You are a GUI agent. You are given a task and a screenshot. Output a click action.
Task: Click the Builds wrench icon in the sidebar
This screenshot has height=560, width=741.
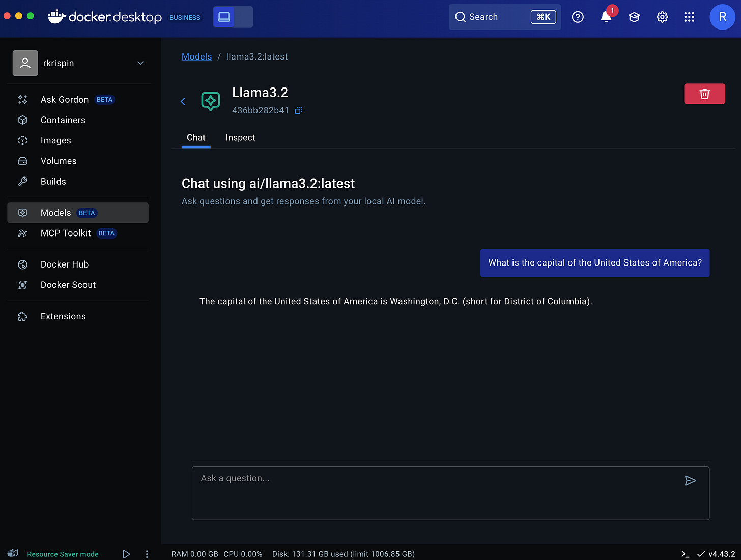tap(22, 181)
